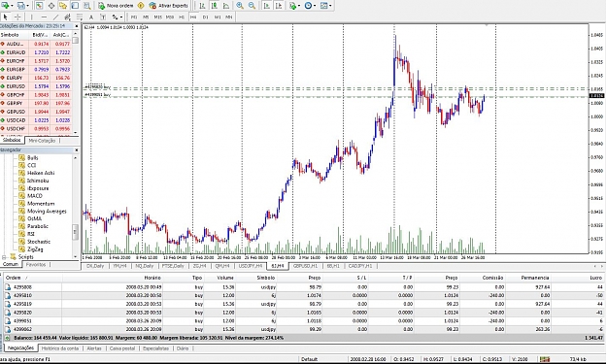Viewport: 607px width, 364px height.
Task: Switch timeframe to M15
Action: (158, 17)
